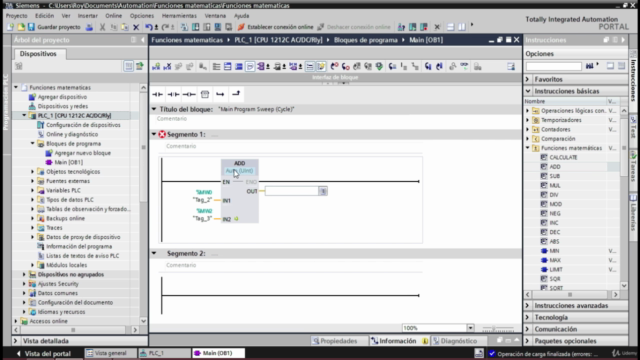
Task: Click the open branch favorite icon
Action: coord(220,94)
